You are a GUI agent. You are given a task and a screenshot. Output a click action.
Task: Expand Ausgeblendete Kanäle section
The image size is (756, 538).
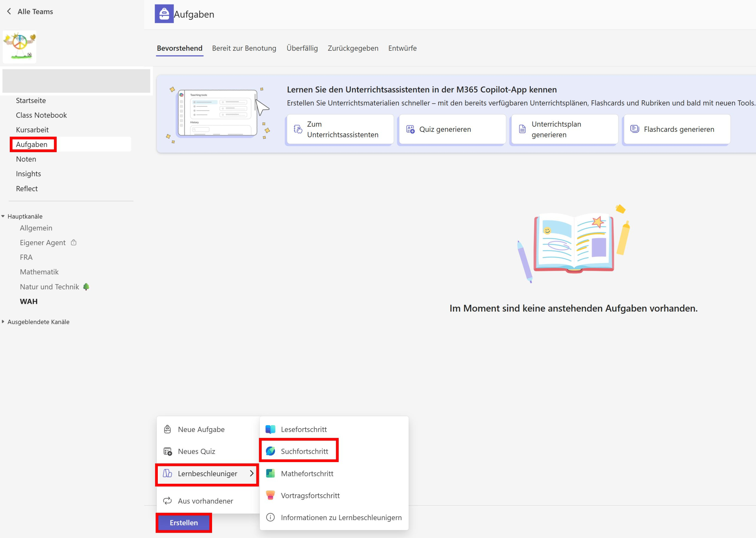[x=3, y=322]
